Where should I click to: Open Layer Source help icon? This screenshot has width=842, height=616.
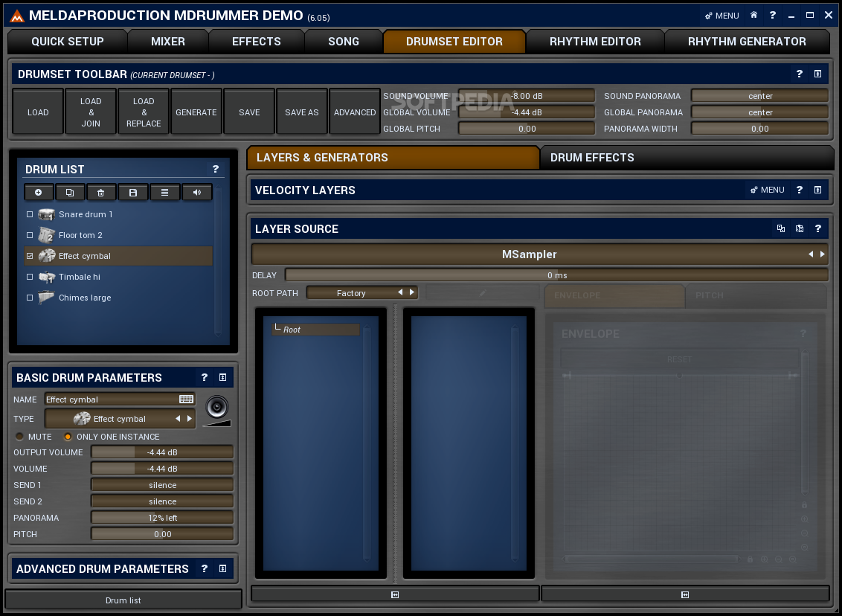[818, 228]
